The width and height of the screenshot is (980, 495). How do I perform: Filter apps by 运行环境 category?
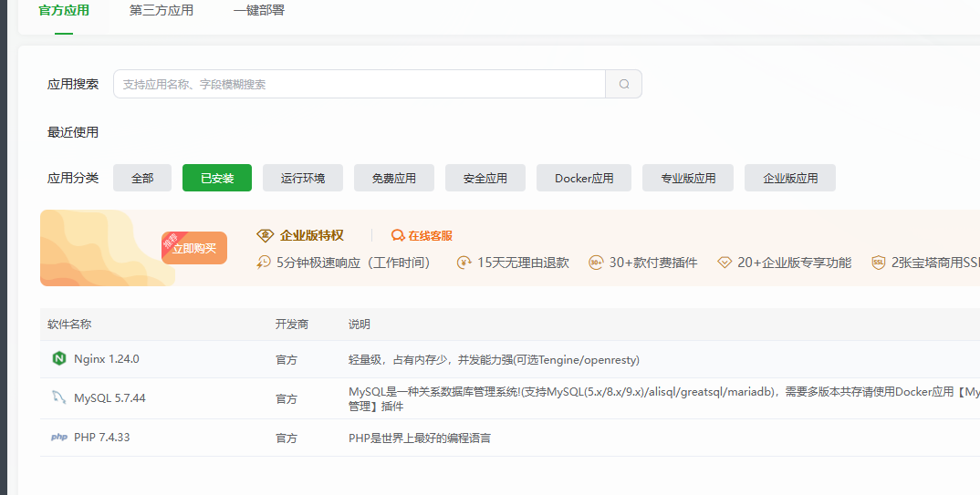click(303, 179)
